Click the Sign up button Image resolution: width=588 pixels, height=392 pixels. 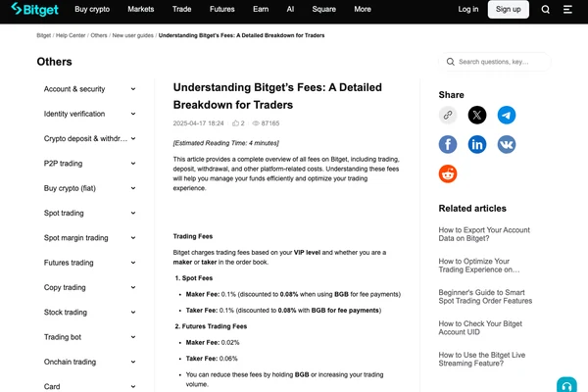click(x=509, y=9)
